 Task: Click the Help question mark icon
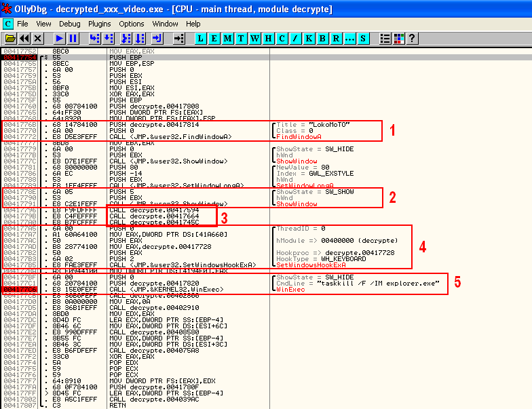click(411, 38)
